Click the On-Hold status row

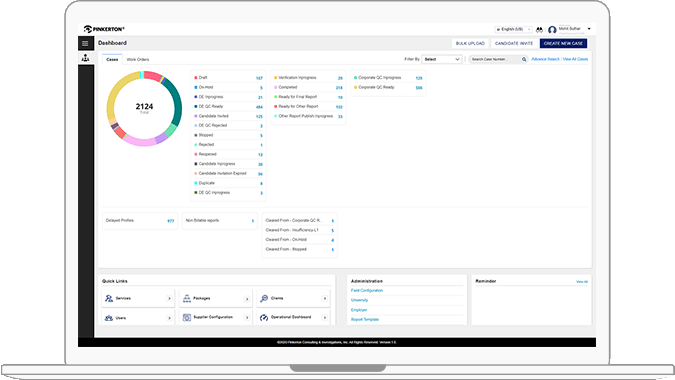(229, 87)
